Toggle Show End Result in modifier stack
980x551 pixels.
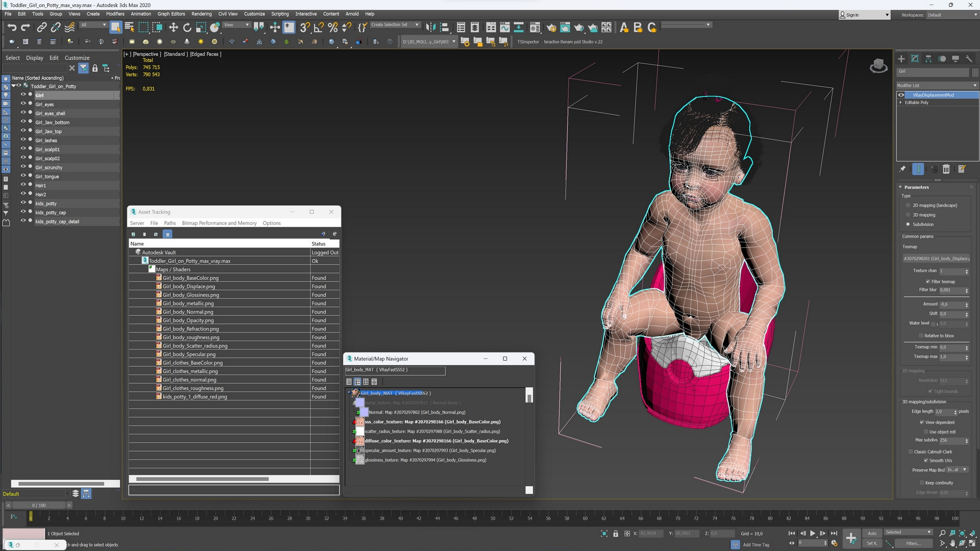click(918, 169)
